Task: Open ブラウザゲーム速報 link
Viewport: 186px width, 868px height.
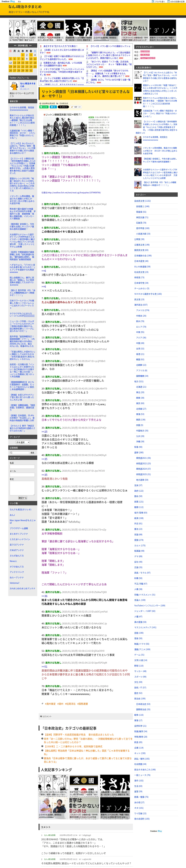Action: pyautogui.click(x=19, y=528)
